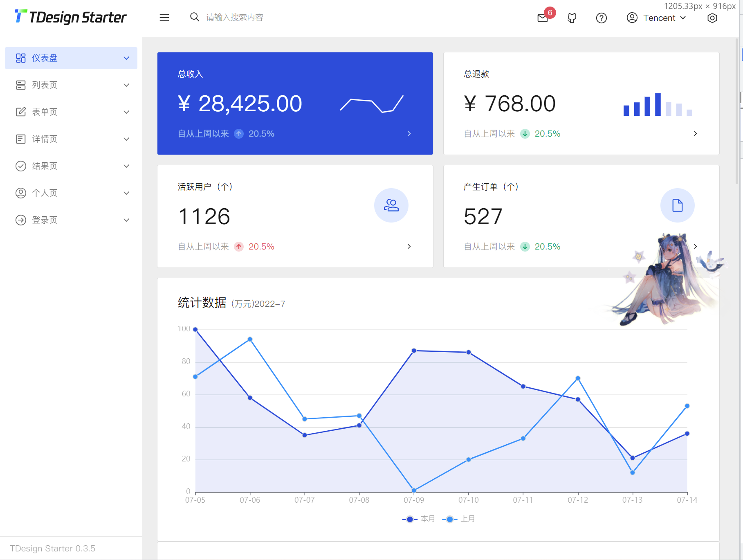Screen dimensions: 743x560
Task: Click the hamburger menu to collapse sidebar
Action: pyautogui.click(x=164, y=18)
